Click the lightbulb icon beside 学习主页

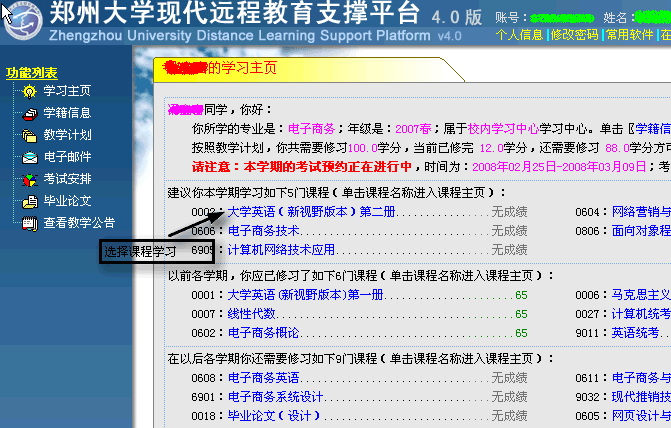(x=27, y=91)
